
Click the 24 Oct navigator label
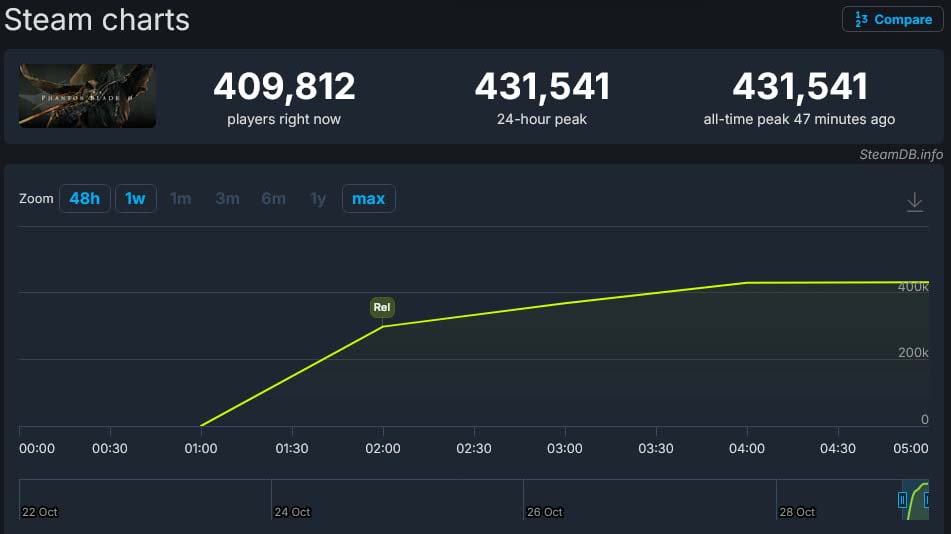tap(292, 512)
